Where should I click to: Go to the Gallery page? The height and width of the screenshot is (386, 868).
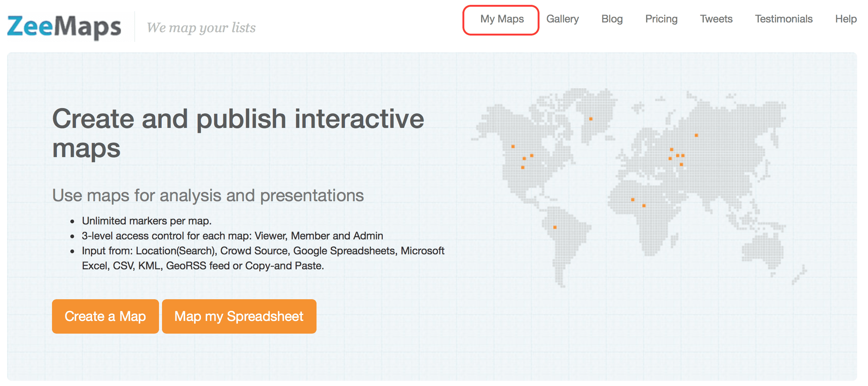(x=562, y=19)
